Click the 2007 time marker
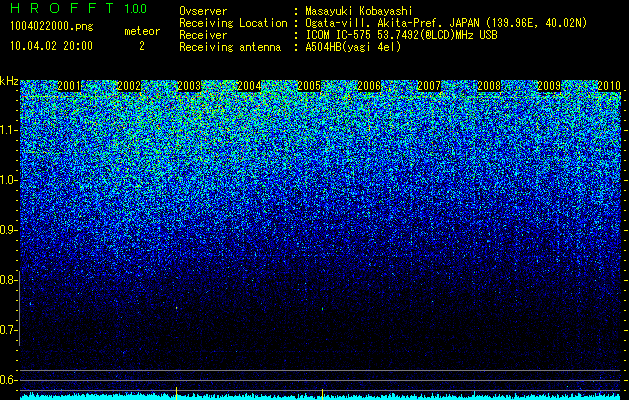Viewport: 629px width, 400px height. tap(429, 86)
